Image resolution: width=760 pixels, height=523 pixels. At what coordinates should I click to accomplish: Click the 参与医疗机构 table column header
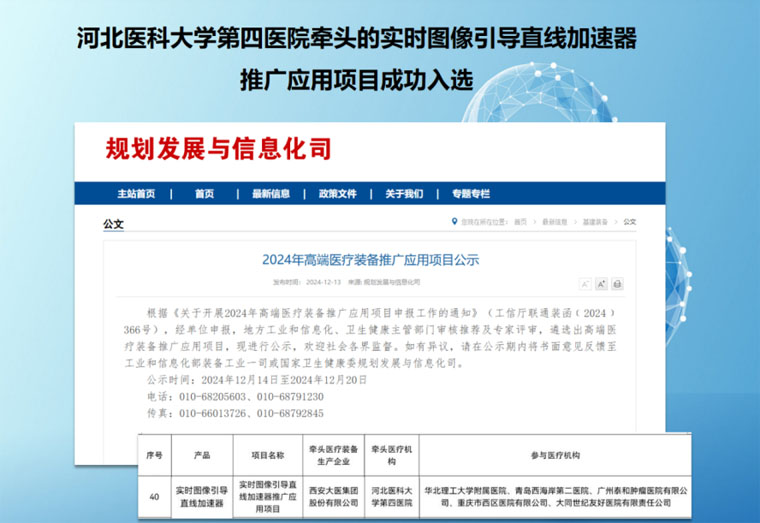[x=548, y=457]
